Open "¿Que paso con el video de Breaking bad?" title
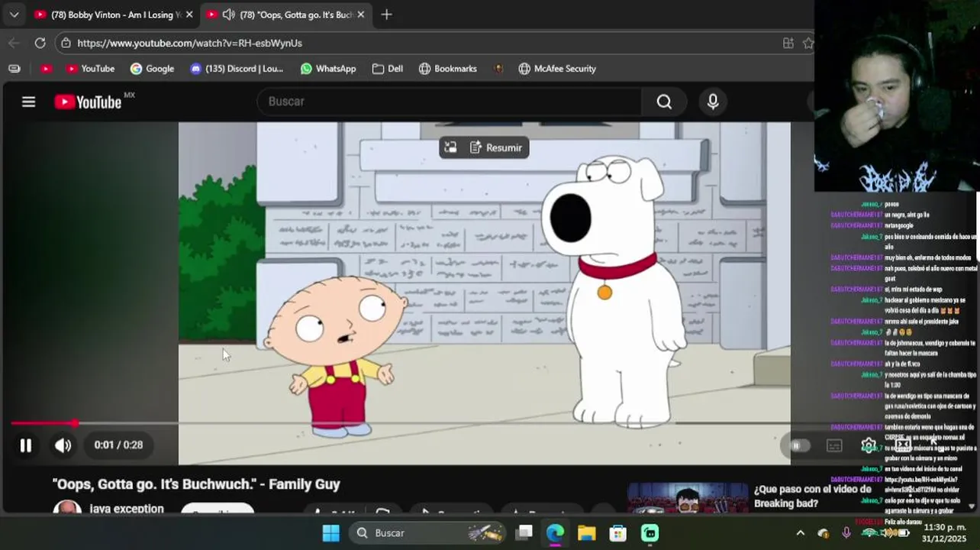980x550 pixels. point(813,497)
